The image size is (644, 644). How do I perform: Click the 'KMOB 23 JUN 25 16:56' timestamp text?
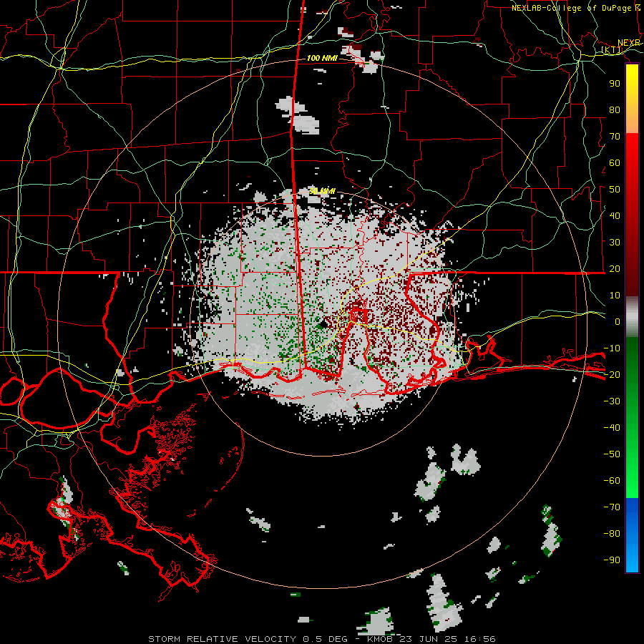(x=431, y=639)
